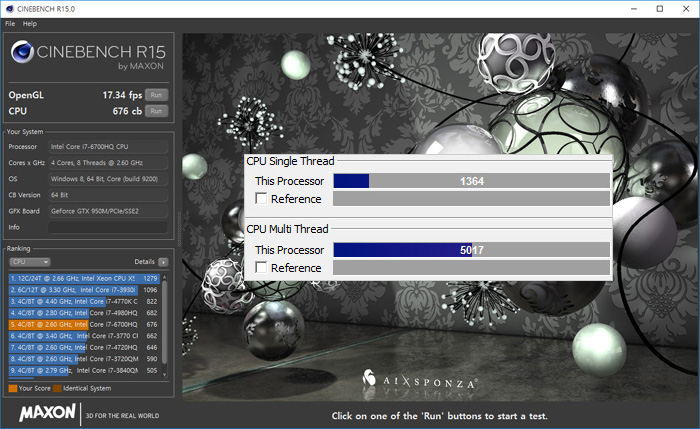This screenshot has height=429, width=700.
Task: Click the Single Thread This Processor bar 1364
Action: click(x=471, y=181)
